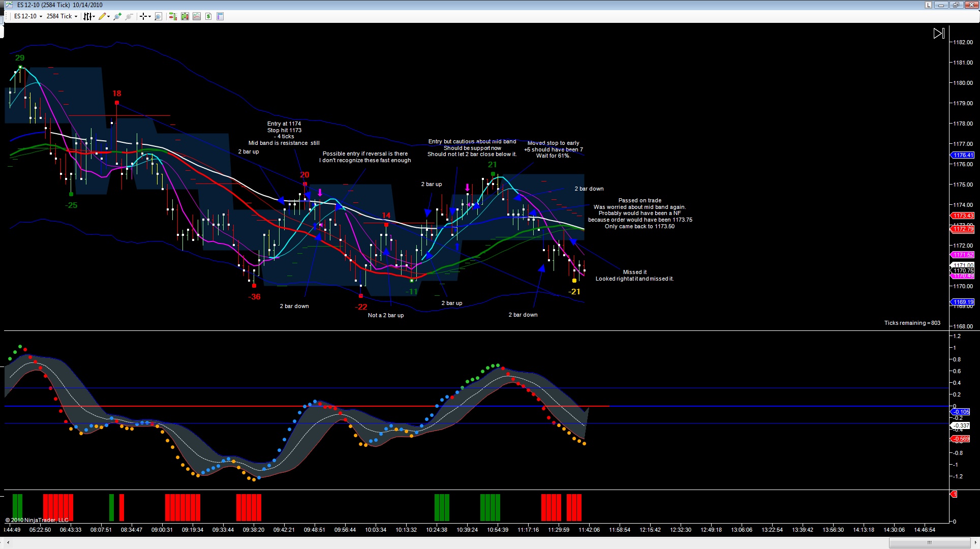Click the green swing label 21
980x549 pixels.
click(492, 165)
